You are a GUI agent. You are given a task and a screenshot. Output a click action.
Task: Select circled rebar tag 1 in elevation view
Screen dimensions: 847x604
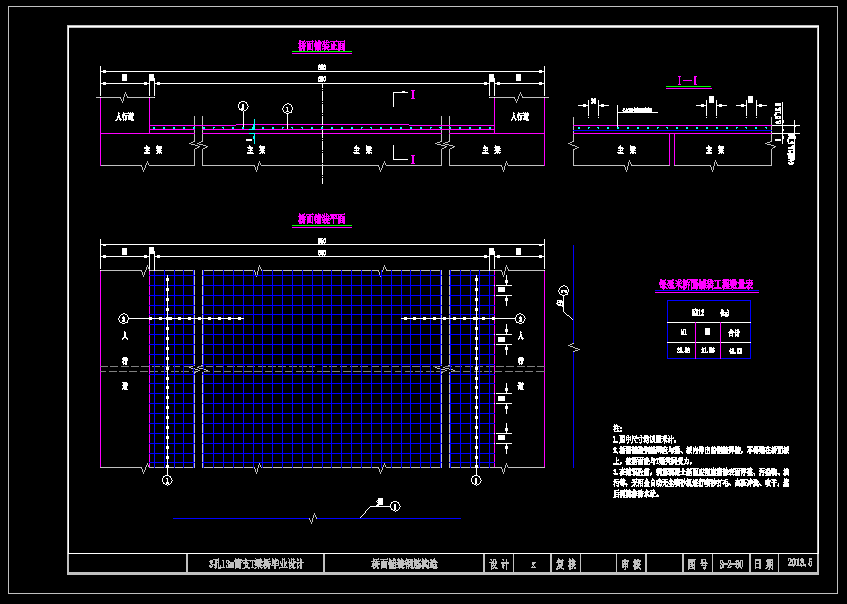pyautogui.click(x=287, y=108)
